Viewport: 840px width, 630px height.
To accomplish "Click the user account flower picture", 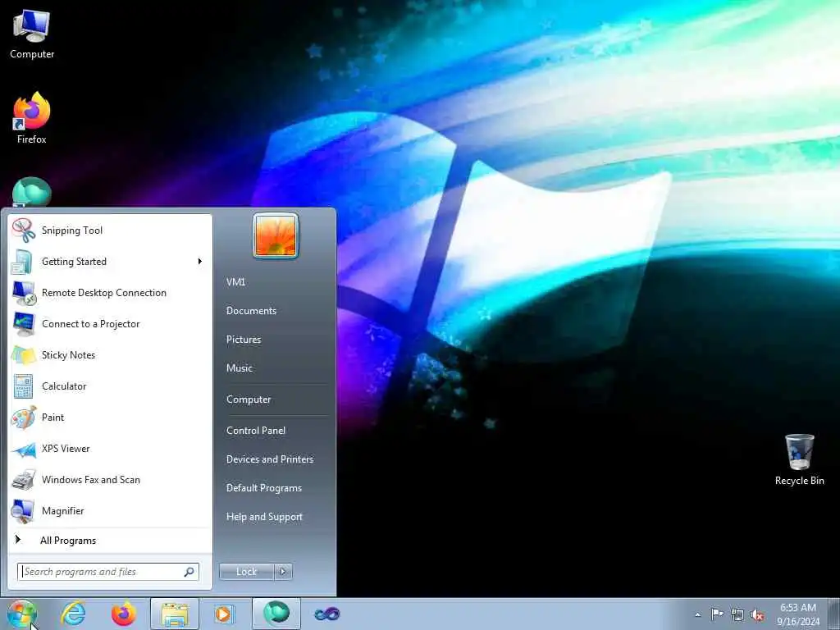I will [276, 235].
